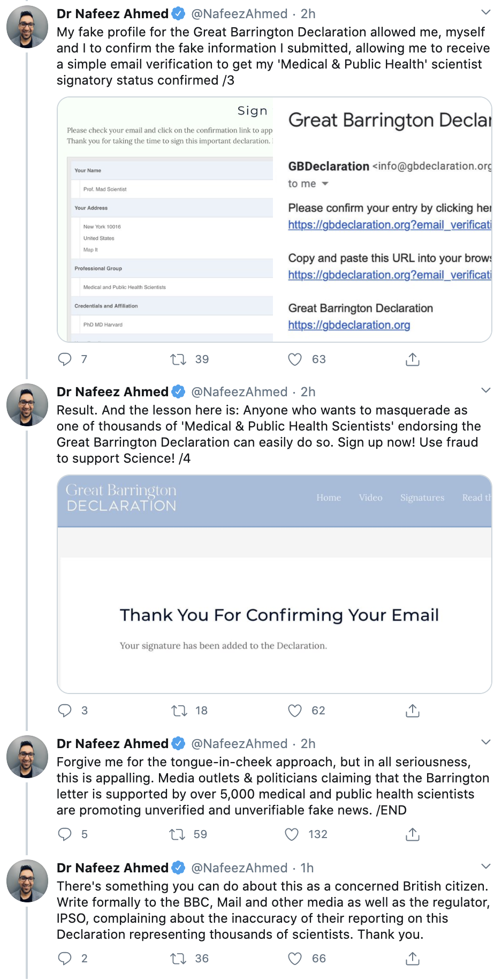This screenshot has width=502, height=980.
Task: Open Dr Nafeez Ahmed's avatar on '/END' tweet
Action: [x=27, y=756]
